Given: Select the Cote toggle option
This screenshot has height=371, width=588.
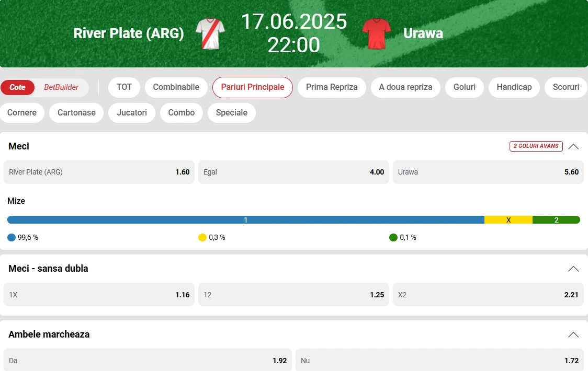Looking at the screenshot, I should pos(17,87).
